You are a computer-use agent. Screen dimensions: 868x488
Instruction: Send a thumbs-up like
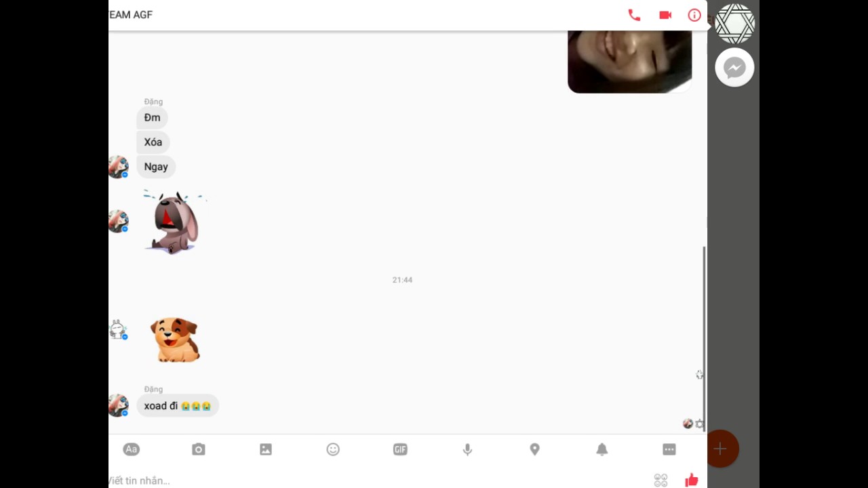coord(692,481)
